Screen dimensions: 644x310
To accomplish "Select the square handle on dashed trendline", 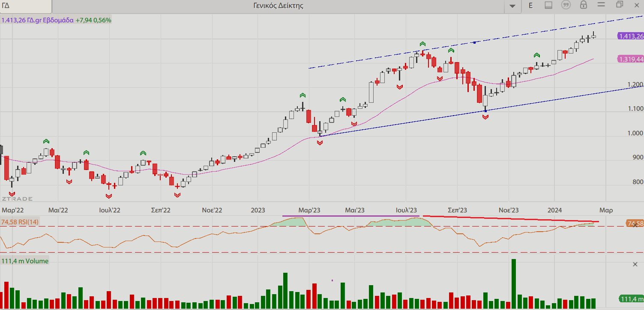I will pyautogui.click(x=475, y=42).
